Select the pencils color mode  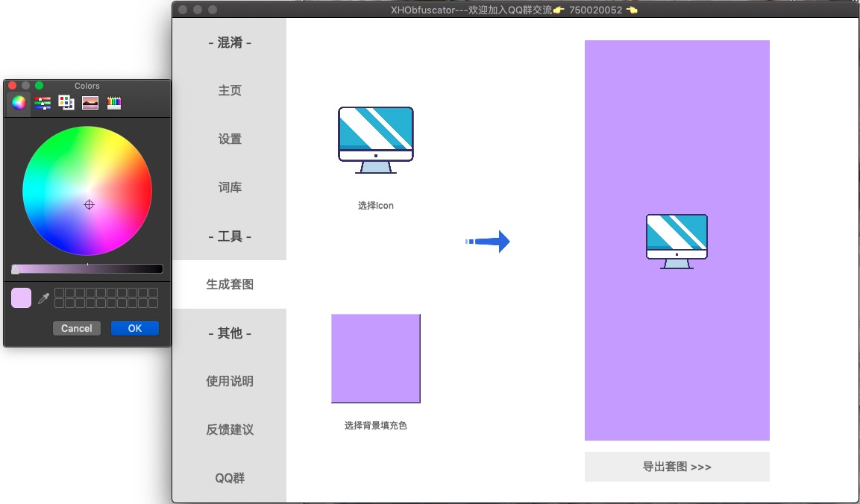pyautogui.click(x=113, y=102)
